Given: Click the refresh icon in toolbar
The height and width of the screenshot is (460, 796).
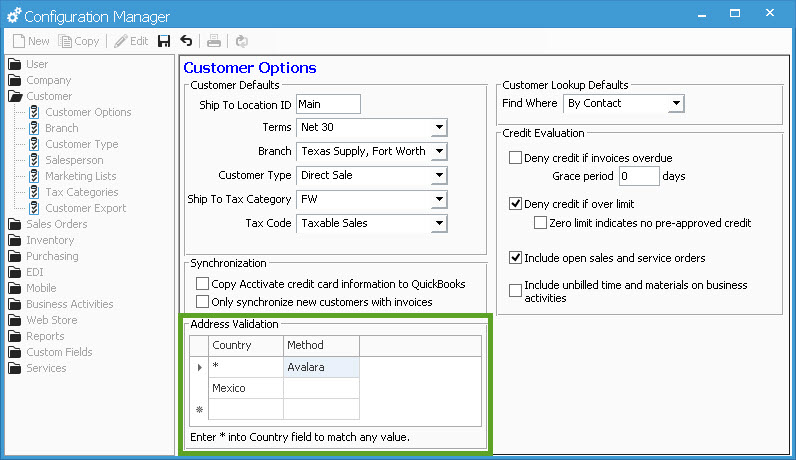Looking at the screenshot, I should (242, 41).
